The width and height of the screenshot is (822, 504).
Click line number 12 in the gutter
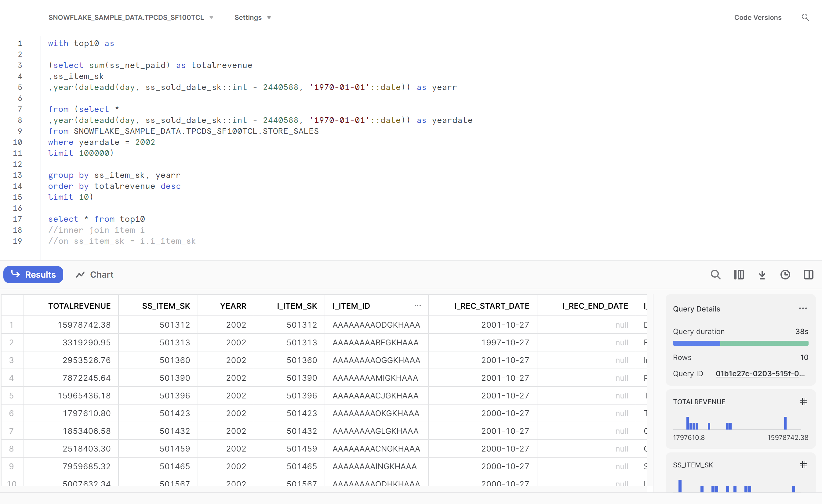(17, 164)
